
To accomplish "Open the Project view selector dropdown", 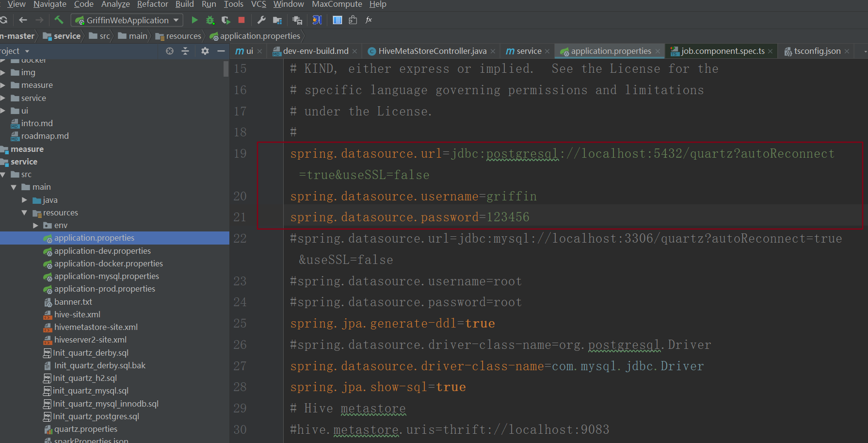I will 27,51.
